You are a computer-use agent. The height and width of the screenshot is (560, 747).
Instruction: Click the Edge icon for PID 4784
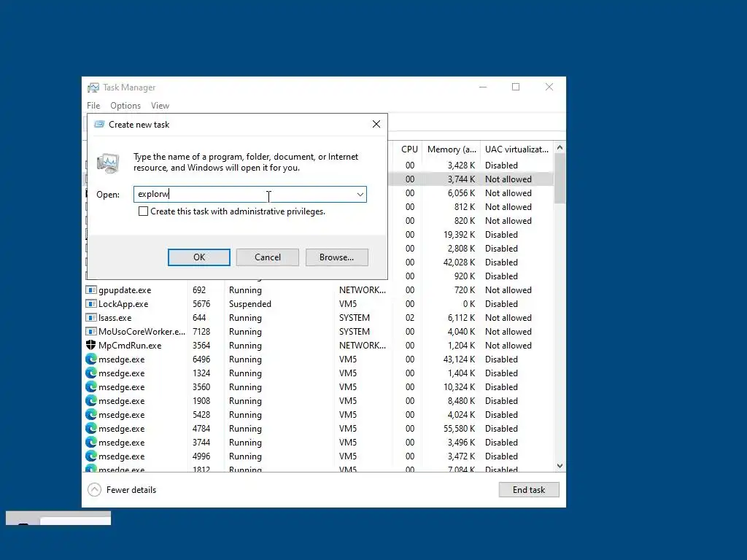tap(91, 428)
